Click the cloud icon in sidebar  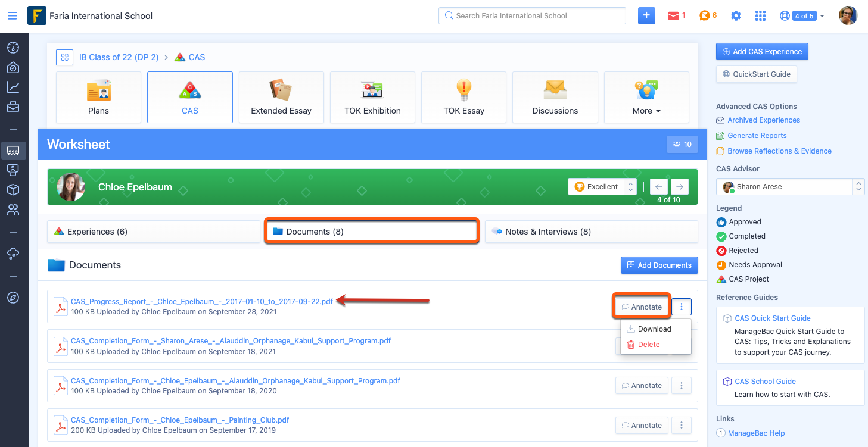13,253
